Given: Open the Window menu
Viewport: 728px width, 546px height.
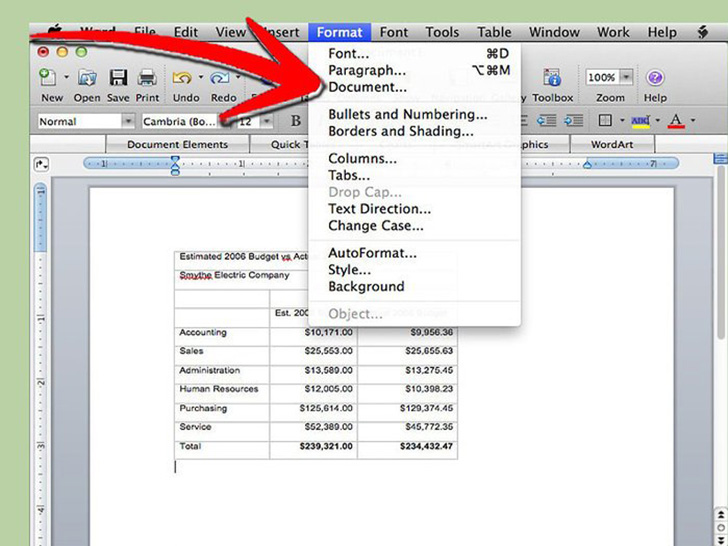Looking at the screenshot, I should [554, 32].
